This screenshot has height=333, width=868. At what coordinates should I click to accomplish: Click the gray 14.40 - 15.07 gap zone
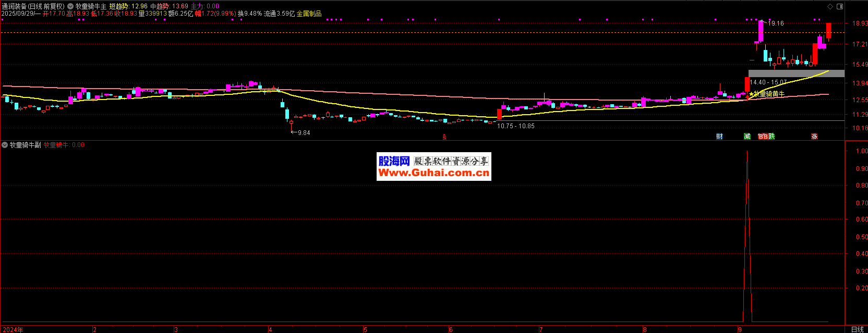(x=796, y=73)
